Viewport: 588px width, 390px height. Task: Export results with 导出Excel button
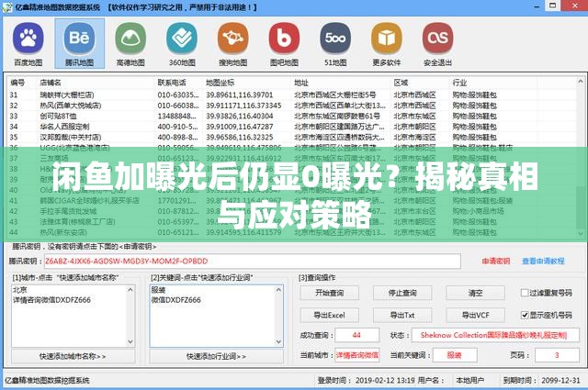pyautogui.click(x=329, y=315)
